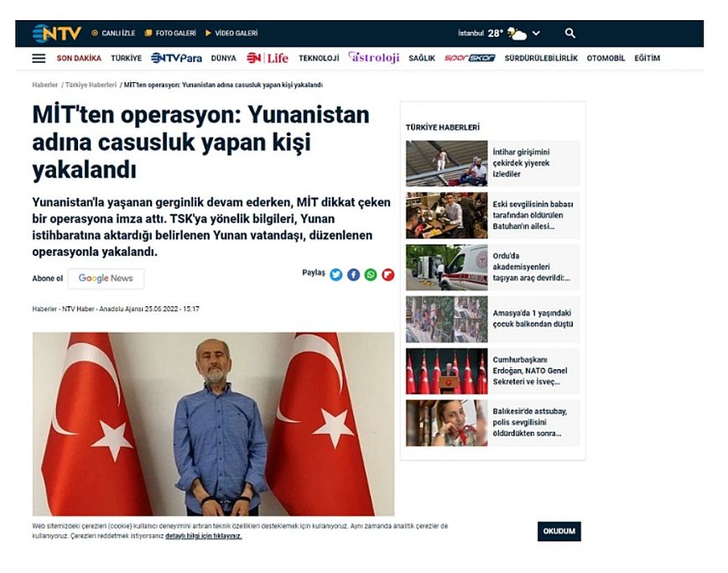This screenshot has width=728, height=573.
Task: Open the weather cloud icon
Action: coord(517,34)
